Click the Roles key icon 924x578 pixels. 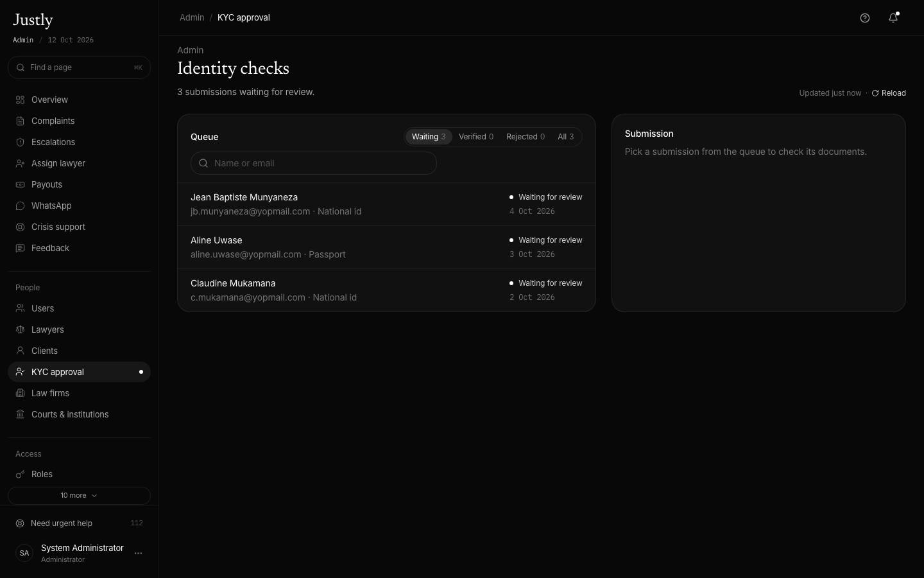point(20,474)
